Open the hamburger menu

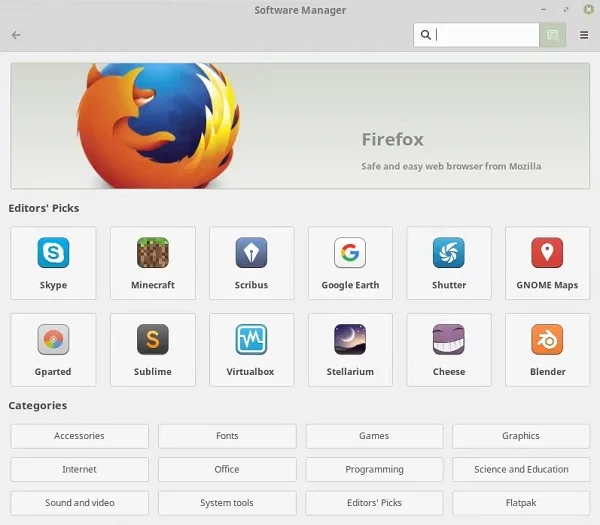click(x=584, y=35)
